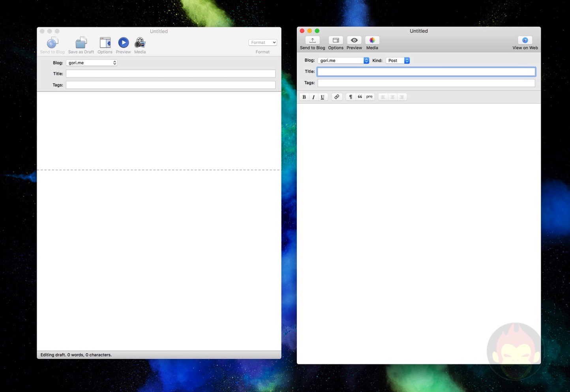Toggle italic formatting
Screen dimensions: 570x392
pos(313,97)
